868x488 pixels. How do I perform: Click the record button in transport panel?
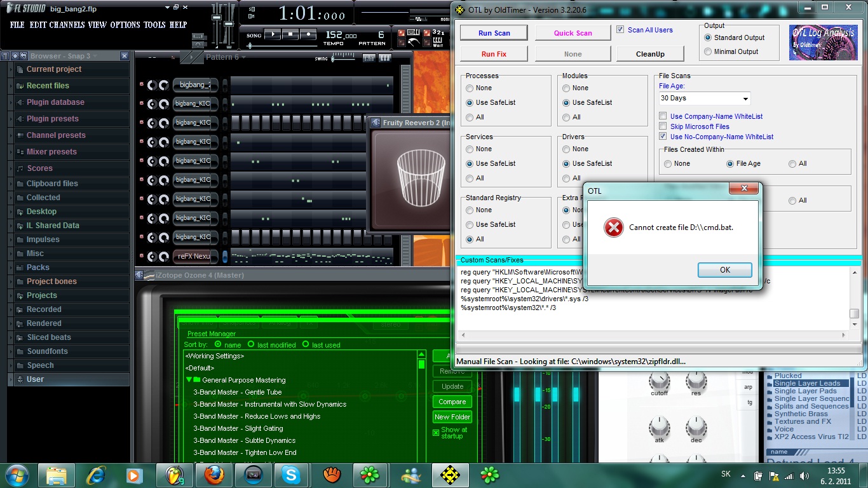coord(308,34)
